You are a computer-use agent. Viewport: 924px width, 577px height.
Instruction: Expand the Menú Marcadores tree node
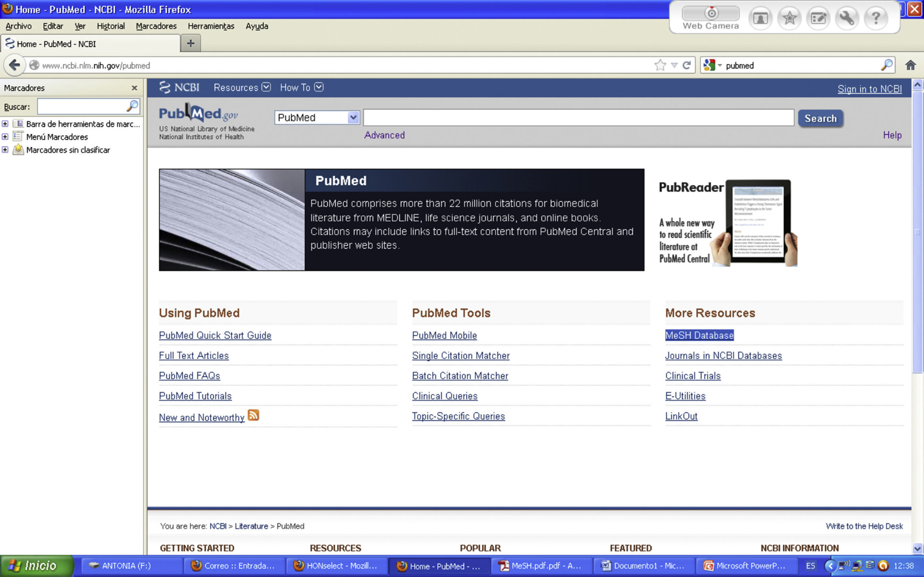tap(5, 137)
